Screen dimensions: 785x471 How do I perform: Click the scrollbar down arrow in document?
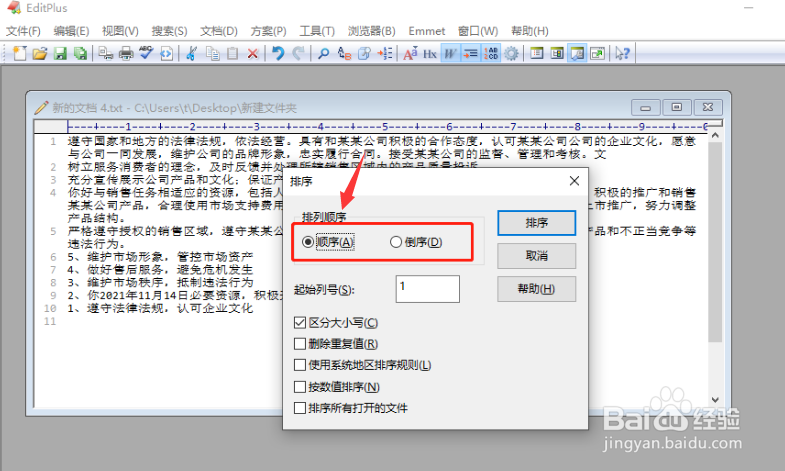coord(715,400)
